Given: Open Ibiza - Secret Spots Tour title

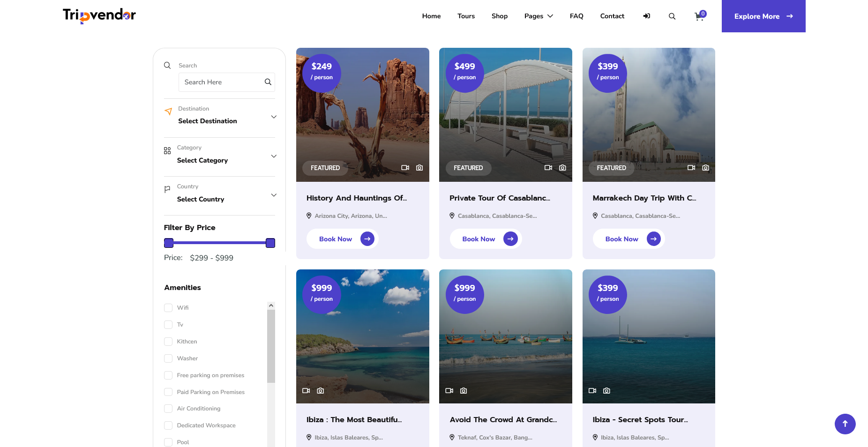Looking at the screenshot, I should [640, 420].
